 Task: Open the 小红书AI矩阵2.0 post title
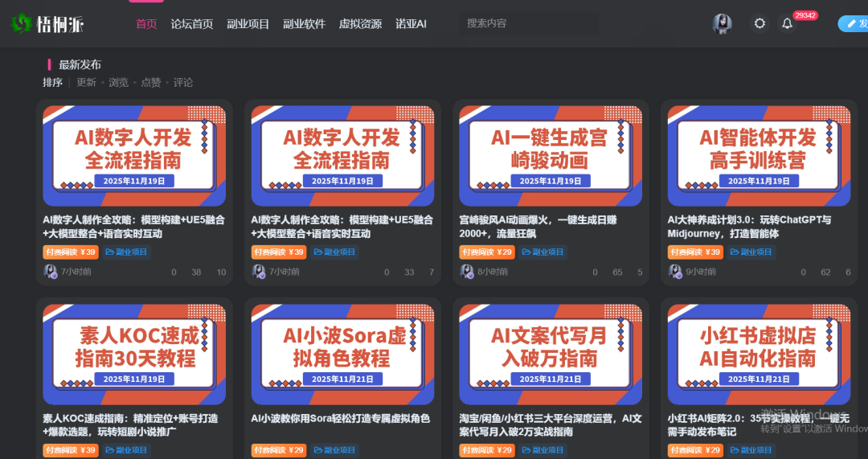pos(759,424)
